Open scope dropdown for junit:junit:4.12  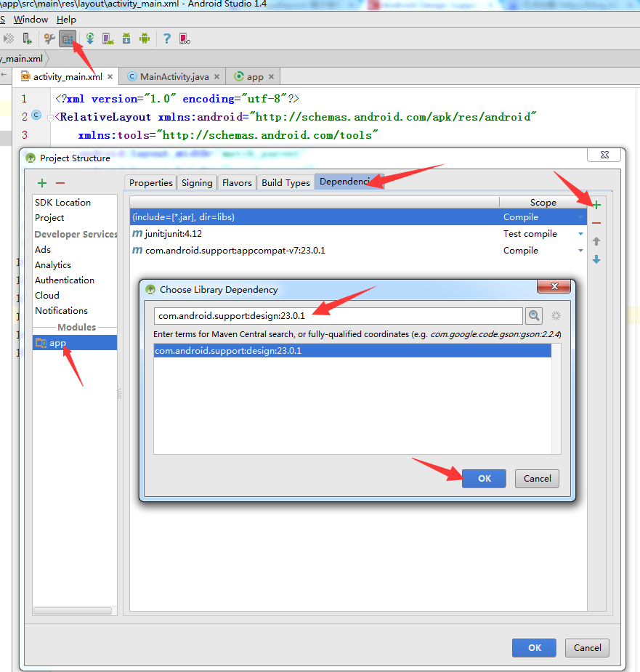point(580,234)
